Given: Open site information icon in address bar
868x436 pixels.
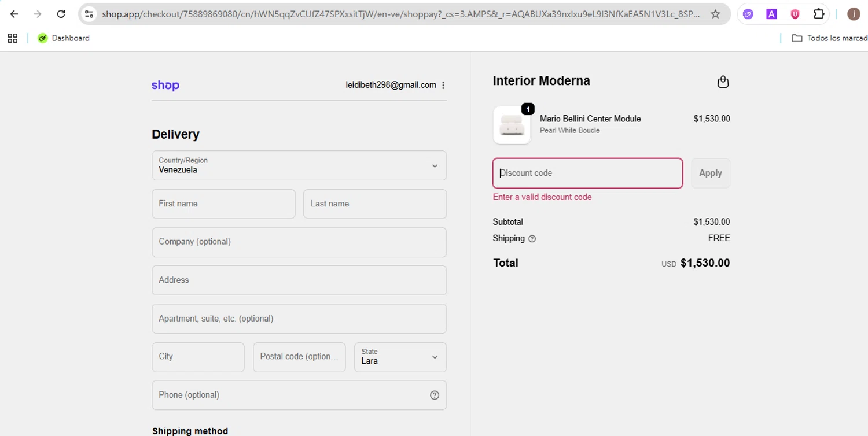Looking at the screenshot, I should tap(89, 14).
